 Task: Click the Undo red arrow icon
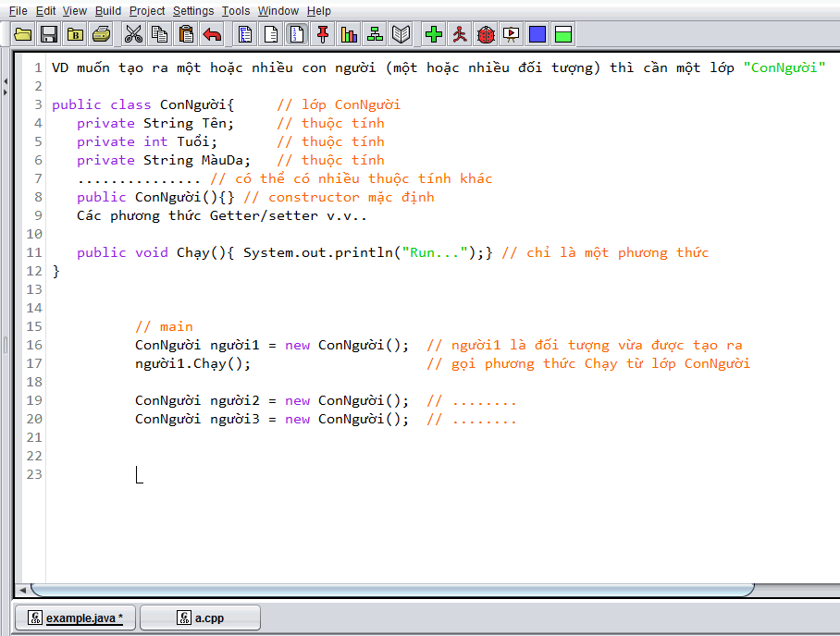point(212,35)
